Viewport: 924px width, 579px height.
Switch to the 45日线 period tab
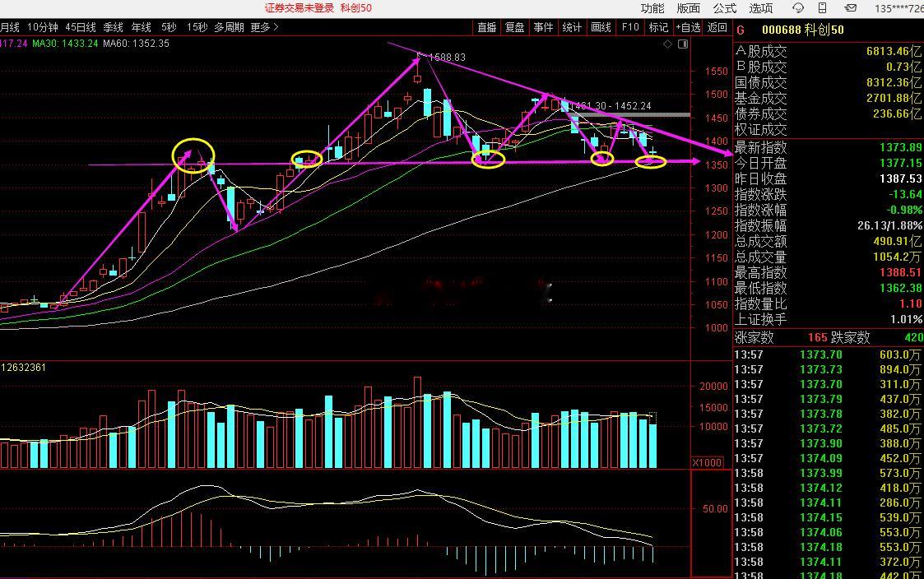click(80, 27)
